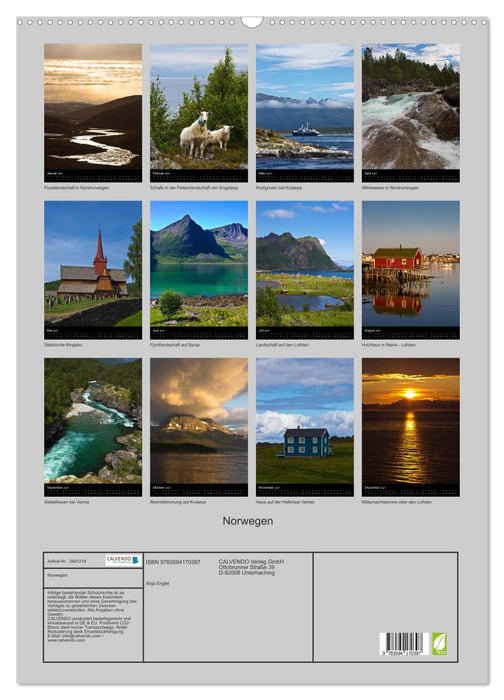The image size is (504, 700).
Task: Click 'Norwegen' in the info box
Action: [57, 575]
